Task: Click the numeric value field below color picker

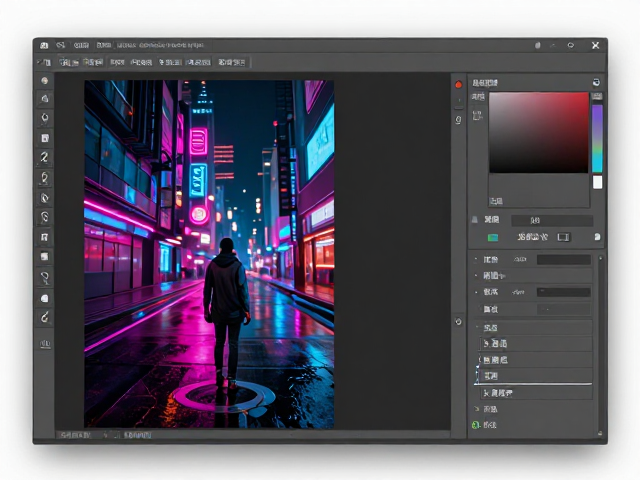Action: click(552, 220)
